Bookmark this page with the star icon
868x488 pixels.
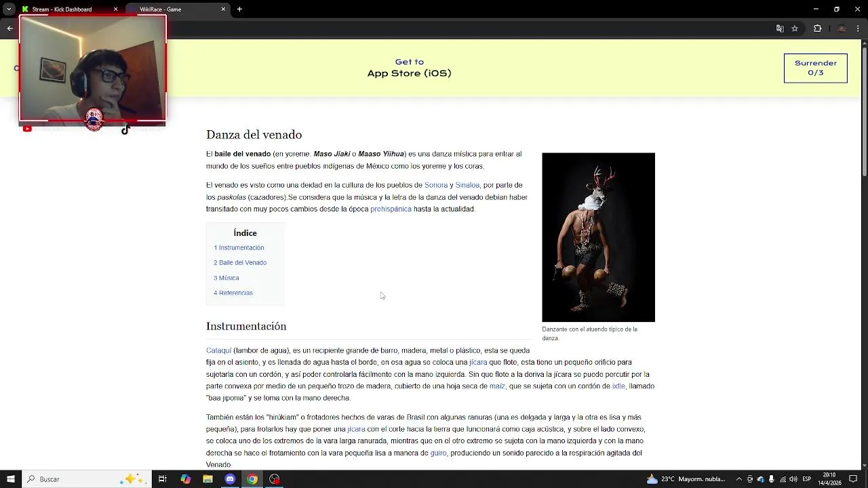pos(795,28)
